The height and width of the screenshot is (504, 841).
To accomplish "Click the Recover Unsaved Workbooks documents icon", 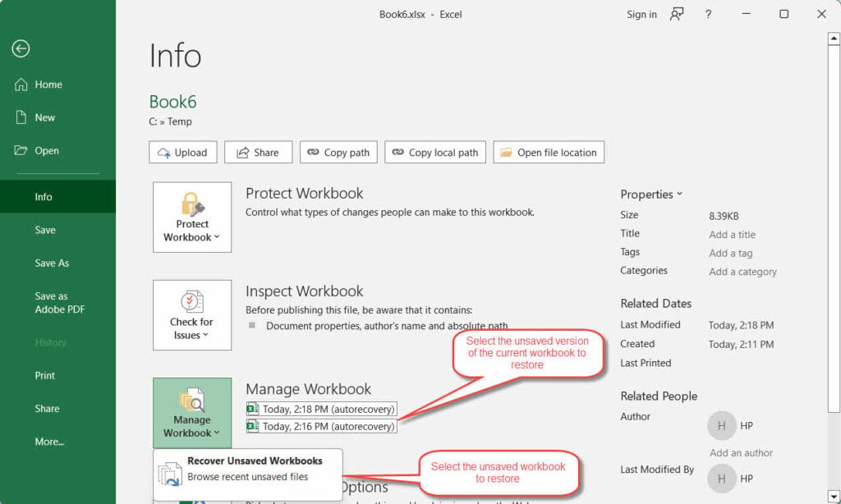I will [x=170, y=474].
